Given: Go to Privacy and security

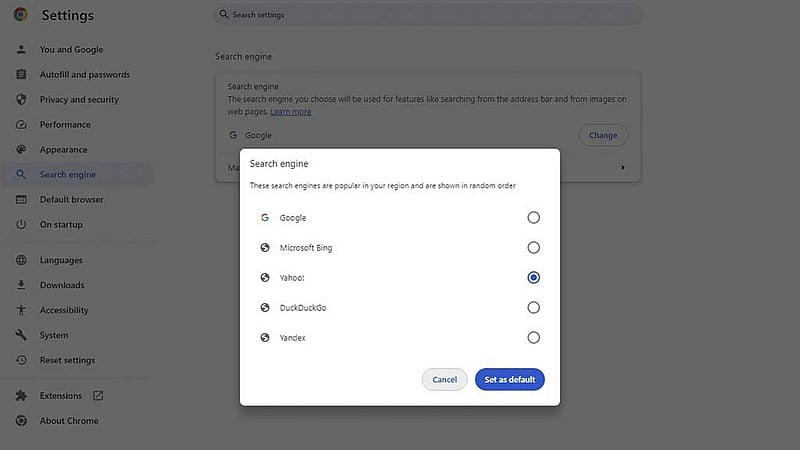Looking at the screenshot, I should (x=79, y=99).
